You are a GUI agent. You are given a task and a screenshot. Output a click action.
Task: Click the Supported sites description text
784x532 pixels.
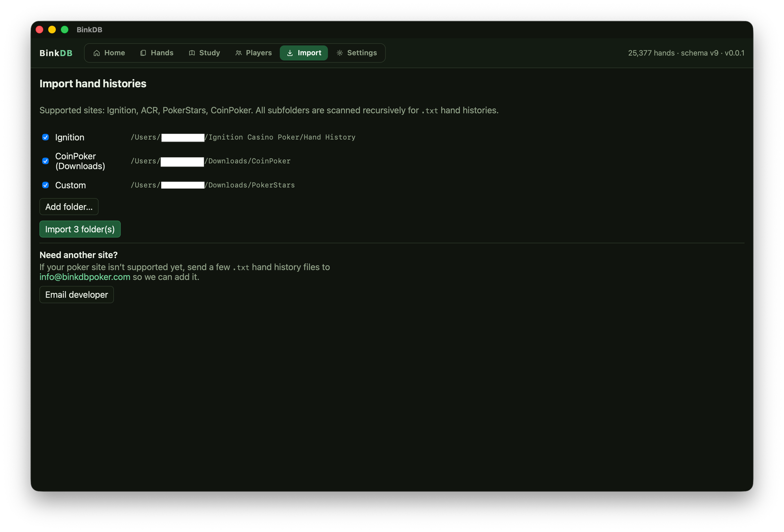[x=269, y=111]
